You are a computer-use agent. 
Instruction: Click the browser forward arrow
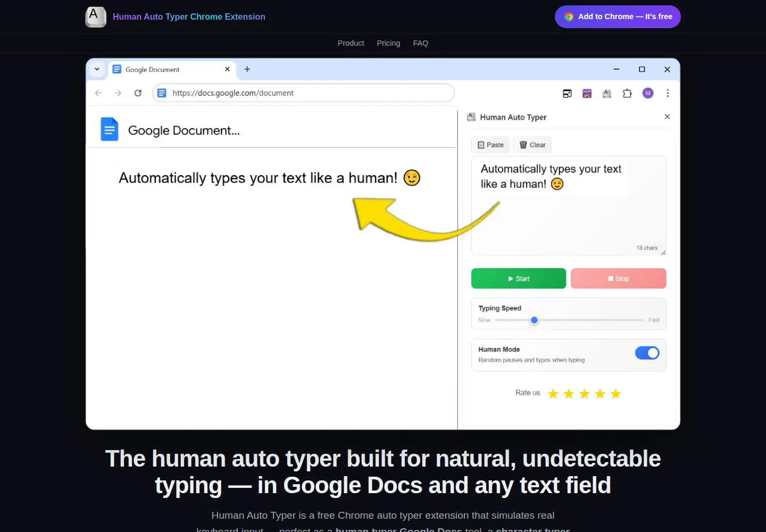click(118, 93)
